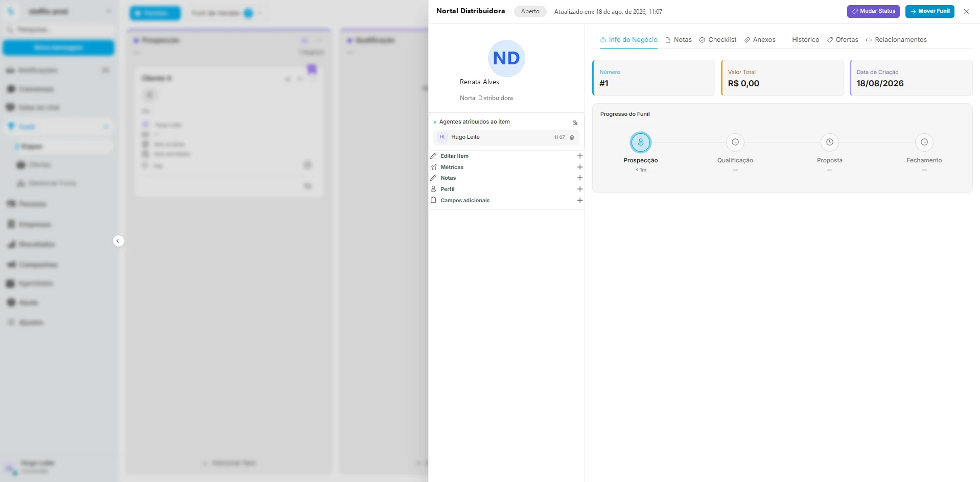This screenshot has height=482, width=980.
Task: Select the Proposta stage clock icon
Action: click(x=830, y=142)
